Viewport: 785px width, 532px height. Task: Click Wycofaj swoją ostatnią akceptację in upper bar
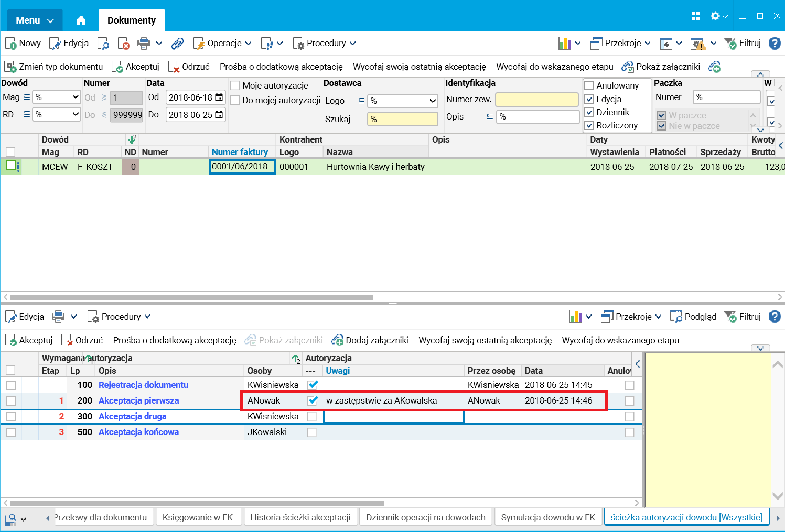click(420, 67)
